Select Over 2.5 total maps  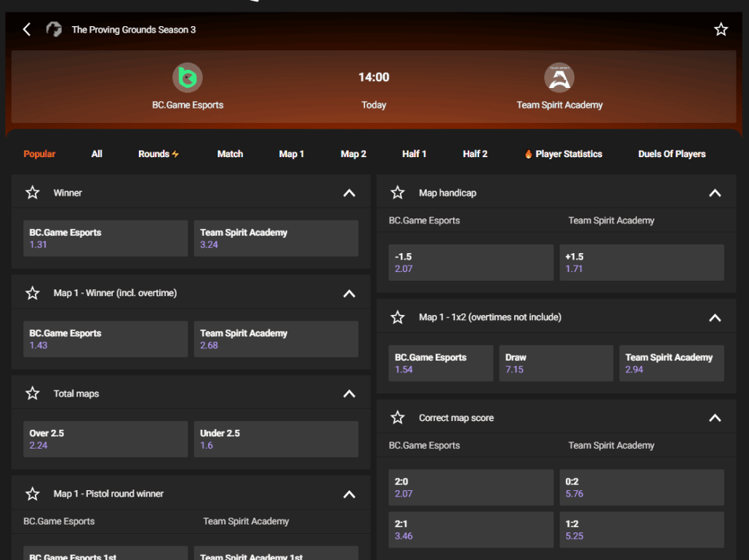(x=105, y=439)
